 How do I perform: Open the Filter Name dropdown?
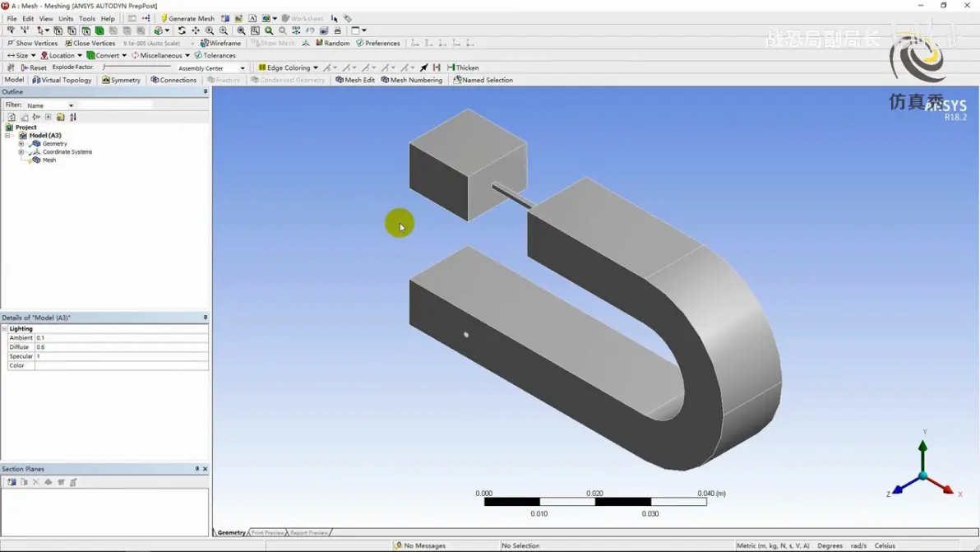coord(50,105)
